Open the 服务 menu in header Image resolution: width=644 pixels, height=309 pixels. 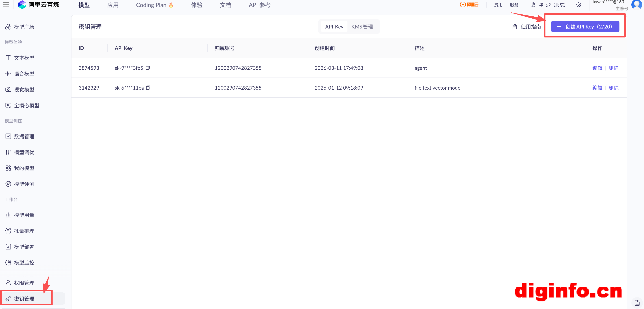[514, 5]
